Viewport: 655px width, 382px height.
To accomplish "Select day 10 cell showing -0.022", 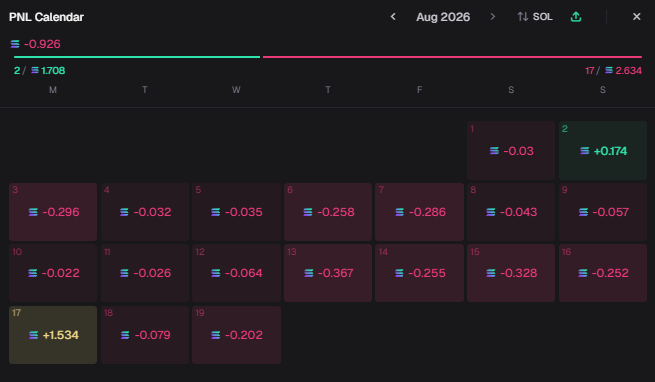I will click(x=53, y=273).
